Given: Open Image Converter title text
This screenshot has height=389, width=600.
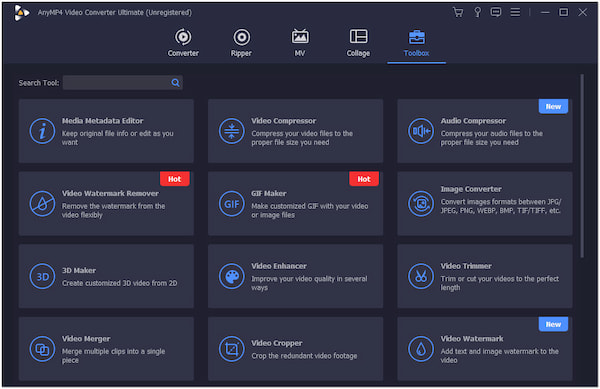Looking at the screenshot, I should click(471, 189).
